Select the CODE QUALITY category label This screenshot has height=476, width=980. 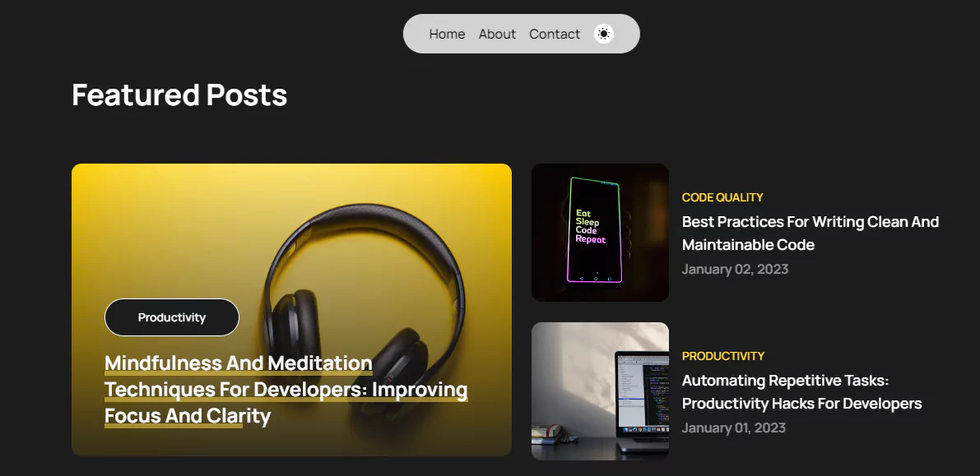tap(722, 197)
